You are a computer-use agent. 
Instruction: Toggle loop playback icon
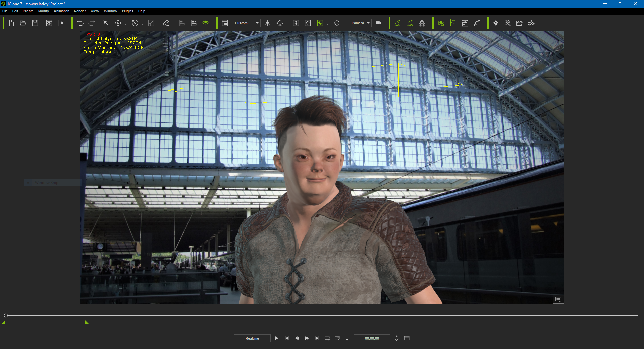coord(327,338)
